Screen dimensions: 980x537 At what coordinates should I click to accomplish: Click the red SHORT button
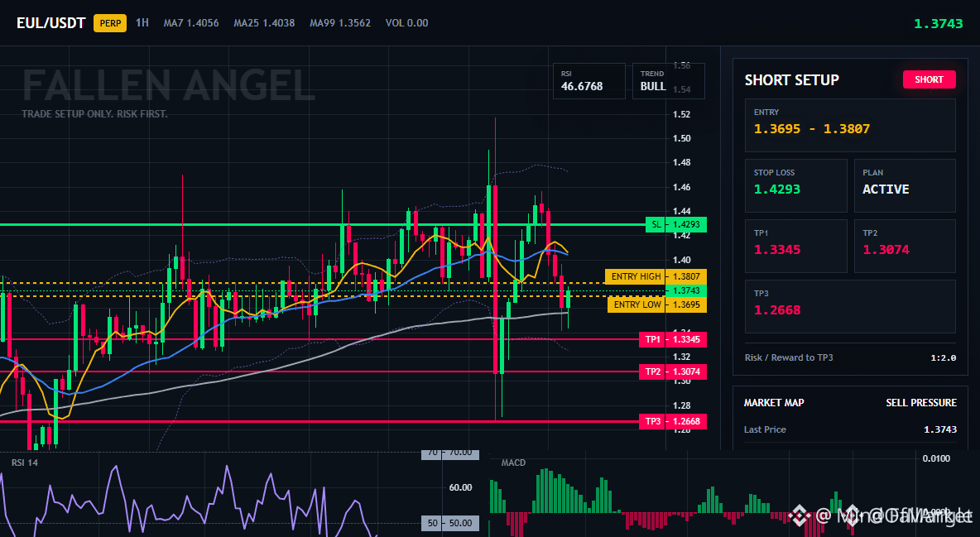929,79
